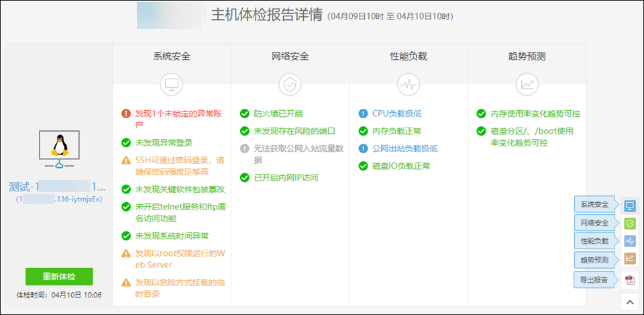644x315 pixels.
Task: Click the trend chart icon in floating sidebar
Action: [629, 259]
